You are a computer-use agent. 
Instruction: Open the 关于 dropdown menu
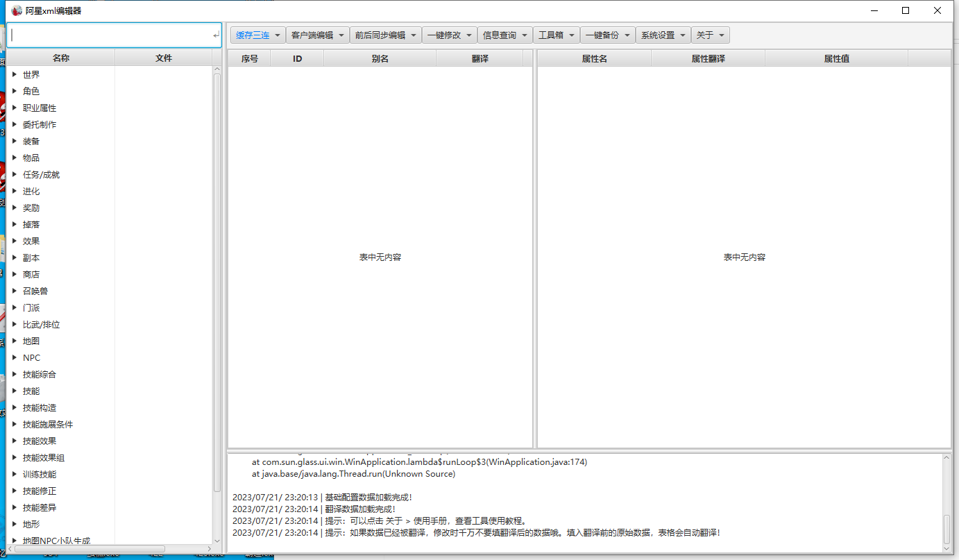pos(710,35)
